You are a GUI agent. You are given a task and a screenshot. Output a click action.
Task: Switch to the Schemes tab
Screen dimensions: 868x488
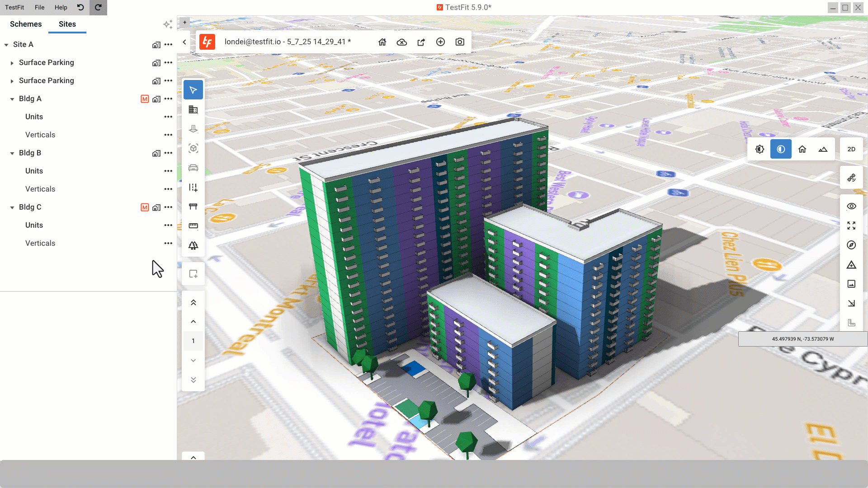click(x=26, y=24)
